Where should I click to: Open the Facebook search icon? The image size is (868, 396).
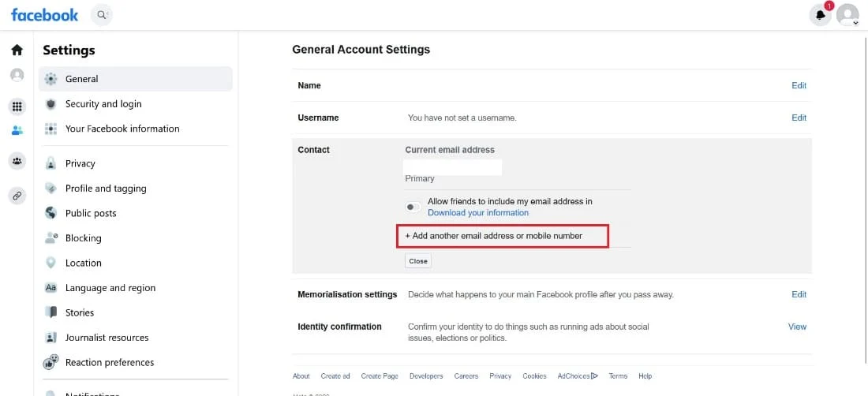102,15
